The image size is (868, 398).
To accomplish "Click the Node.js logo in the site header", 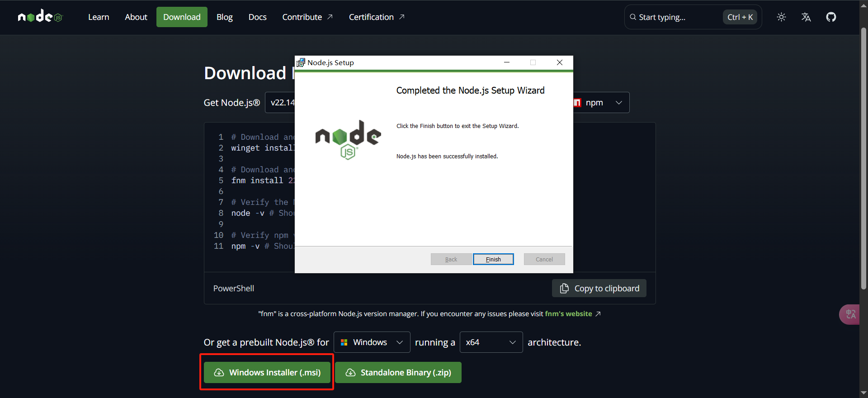I will tap(40, 17).
